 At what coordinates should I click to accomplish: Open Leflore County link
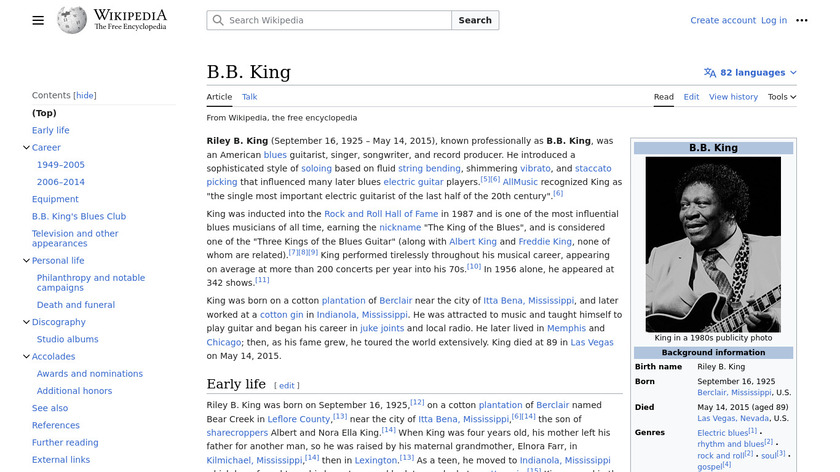298,419
